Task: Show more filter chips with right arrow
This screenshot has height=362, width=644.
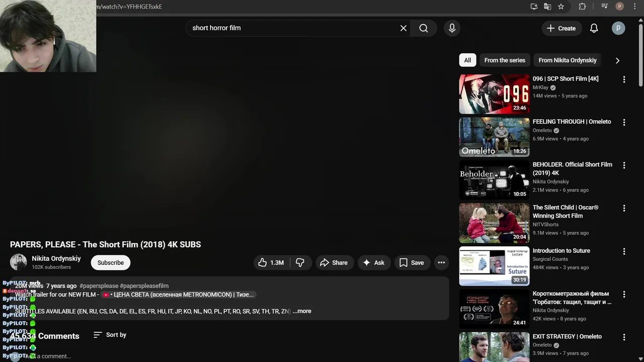Action: coord(617,60)
